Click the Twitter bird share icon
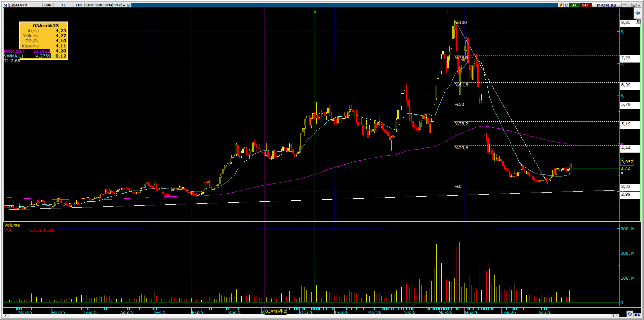 (x=129, y=5)
